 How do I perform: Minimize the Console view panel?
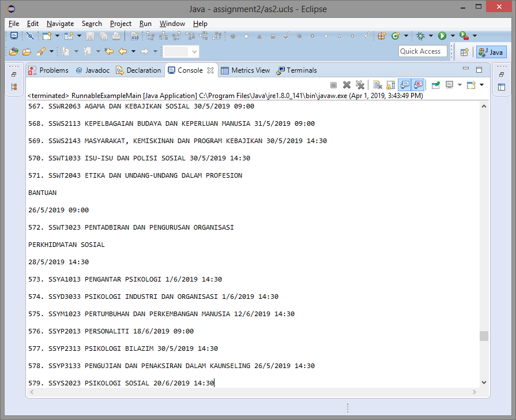pos(466,69)
